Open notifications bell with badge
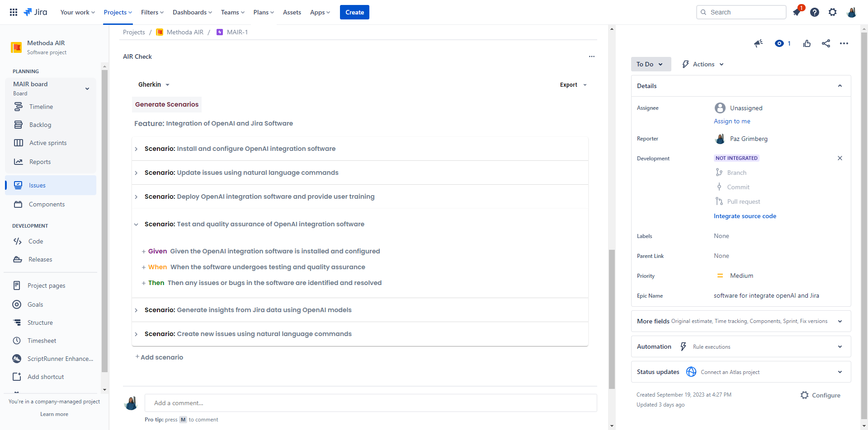The image size is (868, 430). point(797,12)
